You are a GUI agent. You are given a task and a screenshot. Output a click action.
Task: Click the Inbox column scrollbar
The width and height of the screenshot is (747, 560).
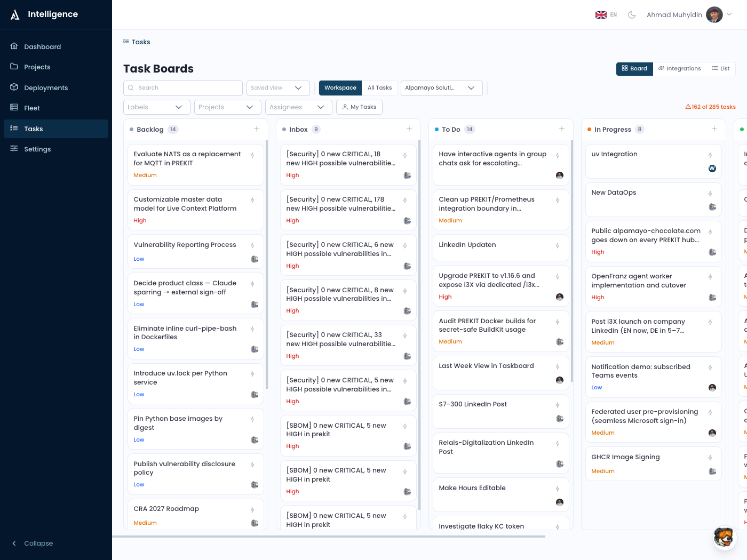click(x=419, y=325)
